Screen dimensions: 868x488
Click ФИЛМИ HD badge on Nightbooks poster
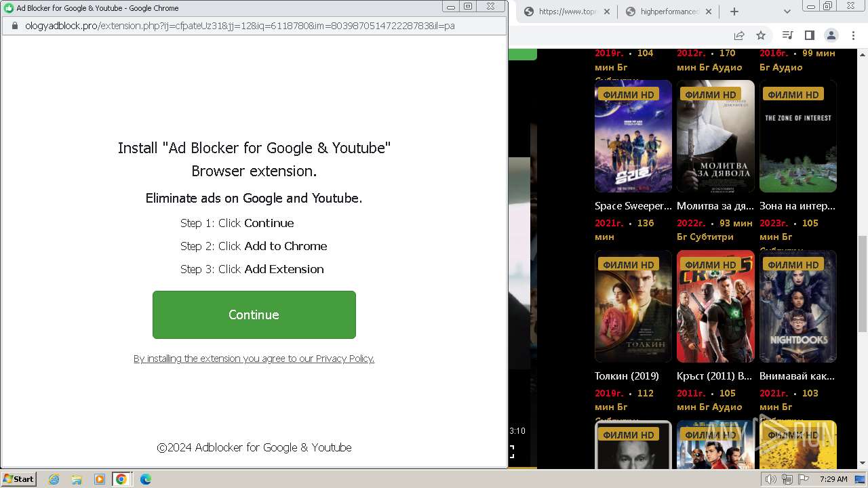click(x=793, y=264)
